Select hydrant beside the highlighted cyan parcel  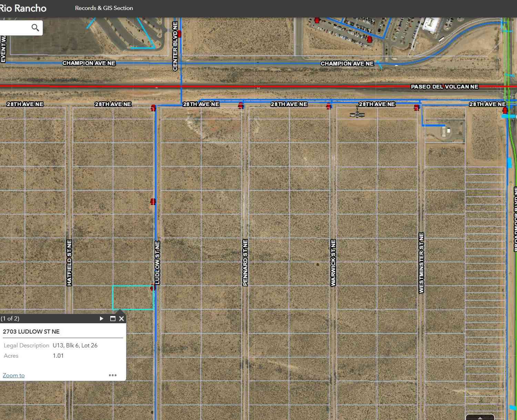(x=153, y=287)
